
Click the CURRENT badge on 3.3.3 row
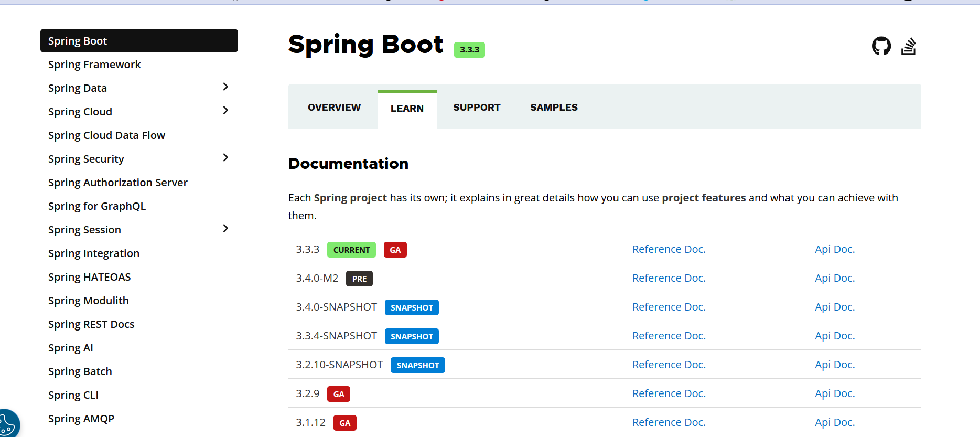(351, 250)
